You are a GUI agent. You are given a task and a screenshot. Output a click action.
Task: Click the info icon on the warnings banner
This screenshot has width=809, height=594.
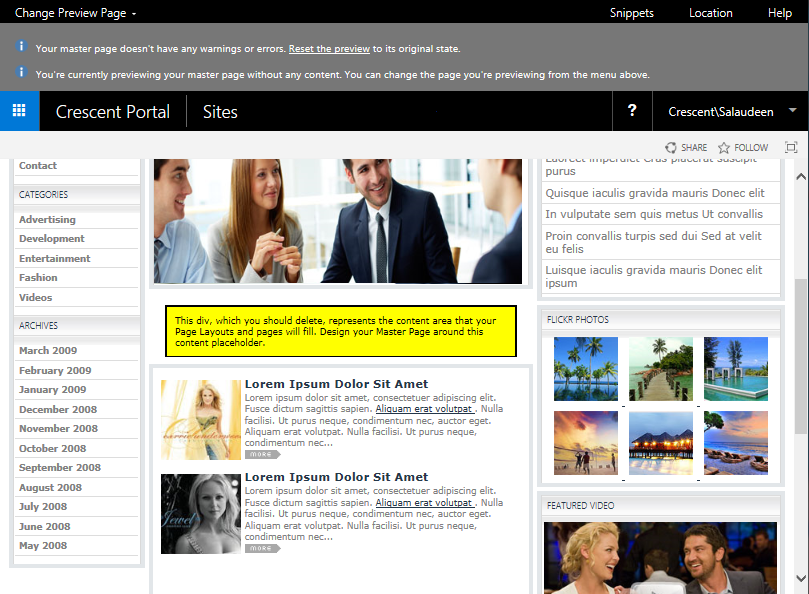click(23, 47)
